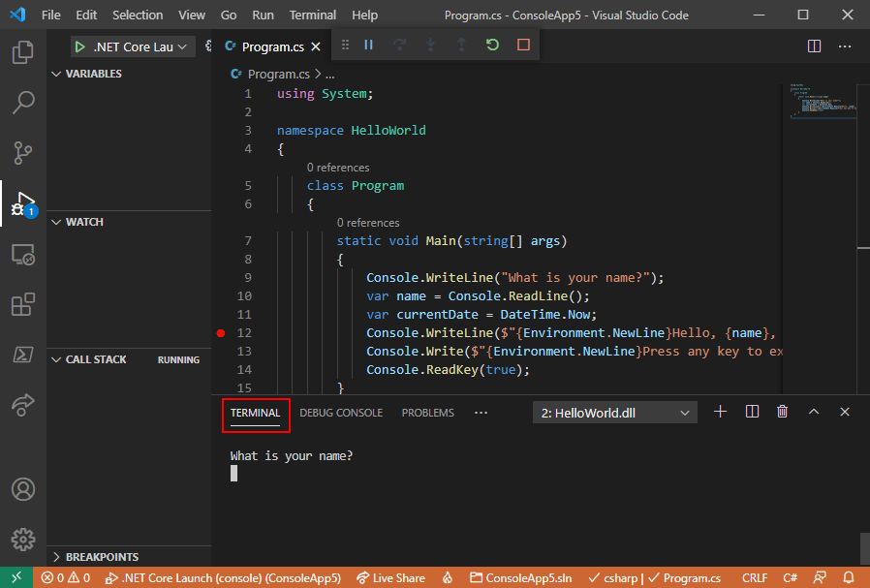Click the CRLF line ending indicator
The image size is (870, 588).
[x=755, y=578]
